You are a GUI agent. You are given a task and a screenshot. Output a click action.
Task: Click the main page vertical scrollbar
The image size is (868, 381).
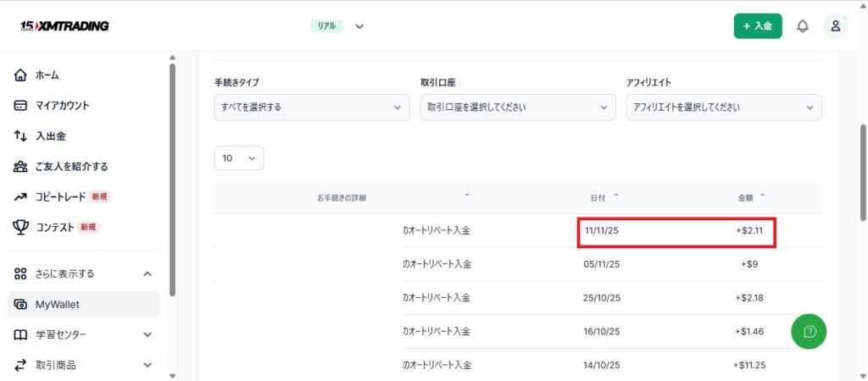[x=863, y=169]
